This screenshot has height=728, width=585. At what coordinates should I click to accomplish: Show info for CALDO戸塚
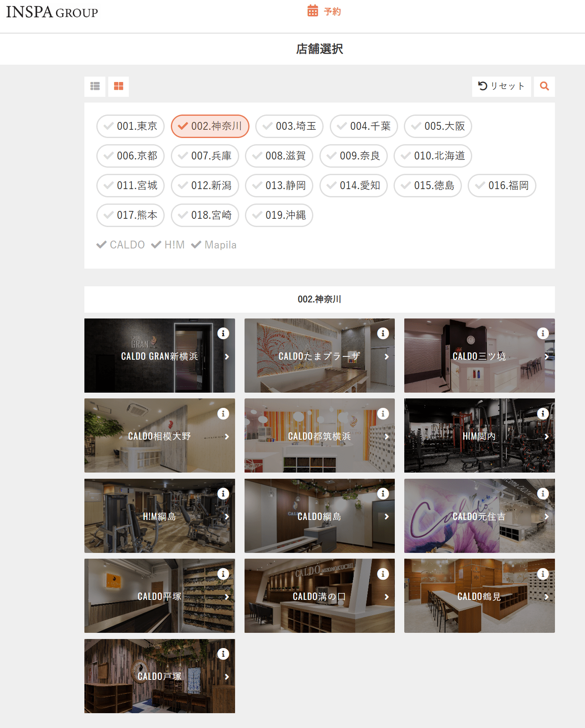tap(223, 653)
